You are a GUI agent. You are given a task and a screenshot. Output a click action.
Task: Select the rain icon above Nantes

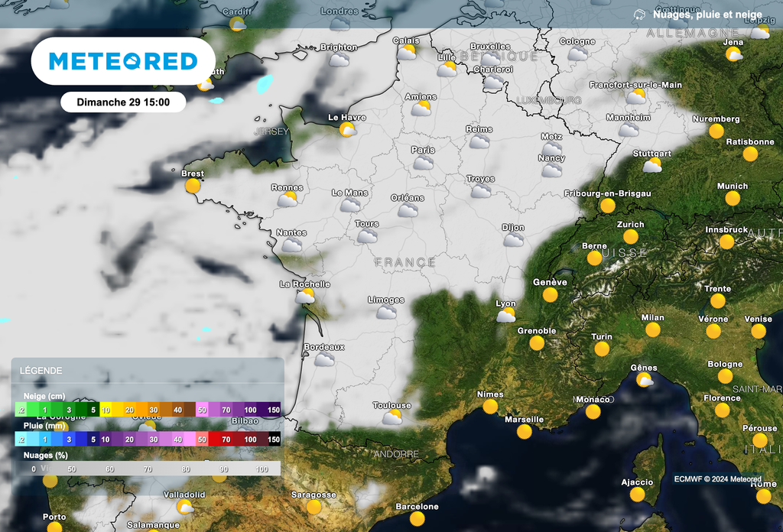click(x=291, y=245)
